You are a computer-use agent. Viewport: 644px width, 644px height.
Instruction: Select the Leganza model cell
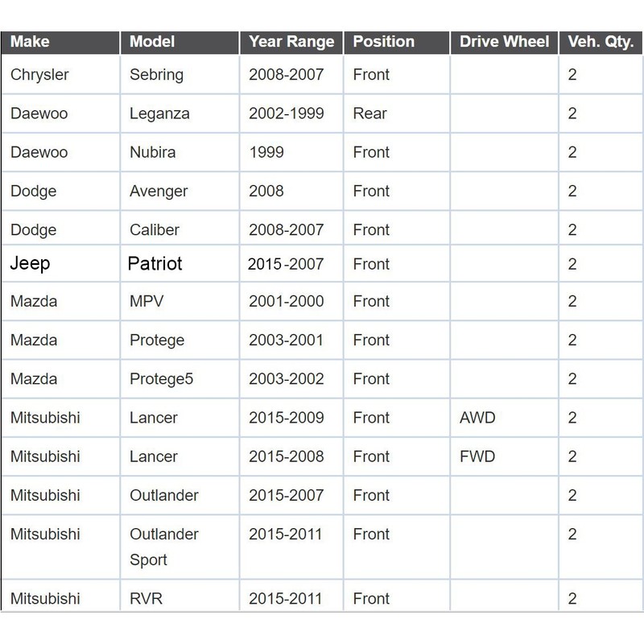180,114
